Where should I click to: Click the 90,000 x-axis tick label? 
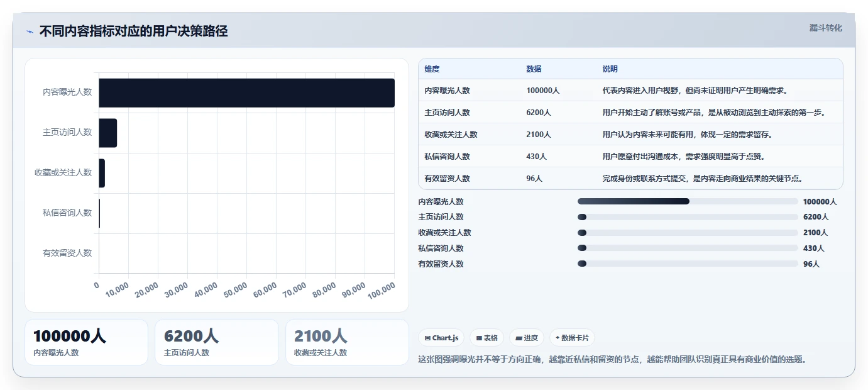tap(353, 290)
